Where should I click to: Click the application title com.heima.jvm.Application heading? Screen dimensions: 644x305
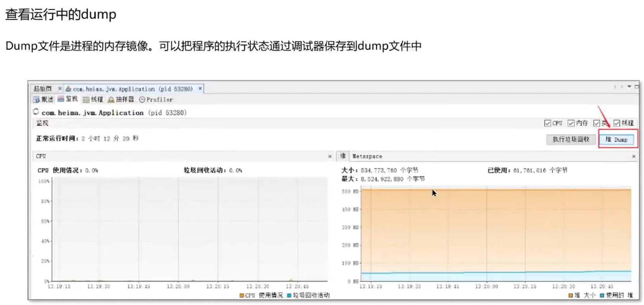pyautogui.click(x=114, y=113)
